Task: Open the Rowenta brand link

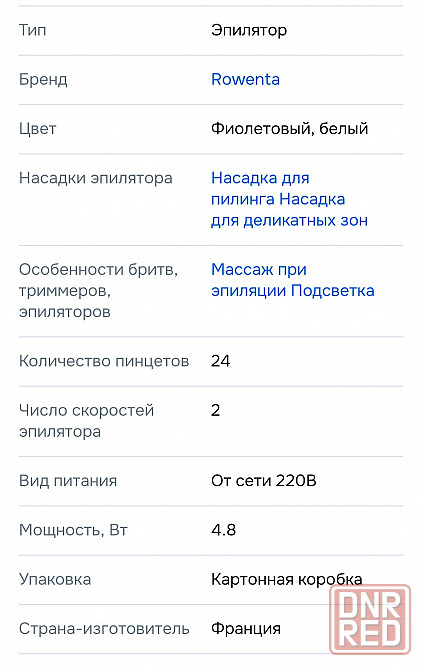Action: coord(245,79)
